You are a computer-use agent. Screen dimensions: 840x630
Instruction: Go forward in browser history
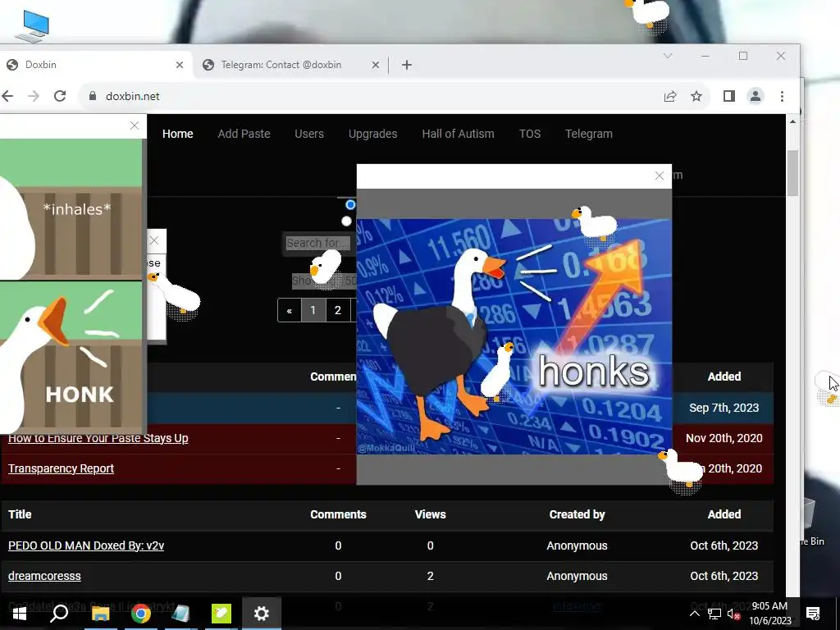pos(34,96)
